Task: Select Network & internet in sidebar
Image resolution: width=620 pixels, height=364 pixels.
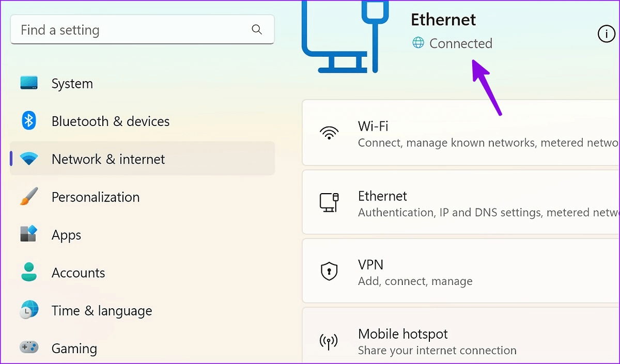Action: click(142, 159)
